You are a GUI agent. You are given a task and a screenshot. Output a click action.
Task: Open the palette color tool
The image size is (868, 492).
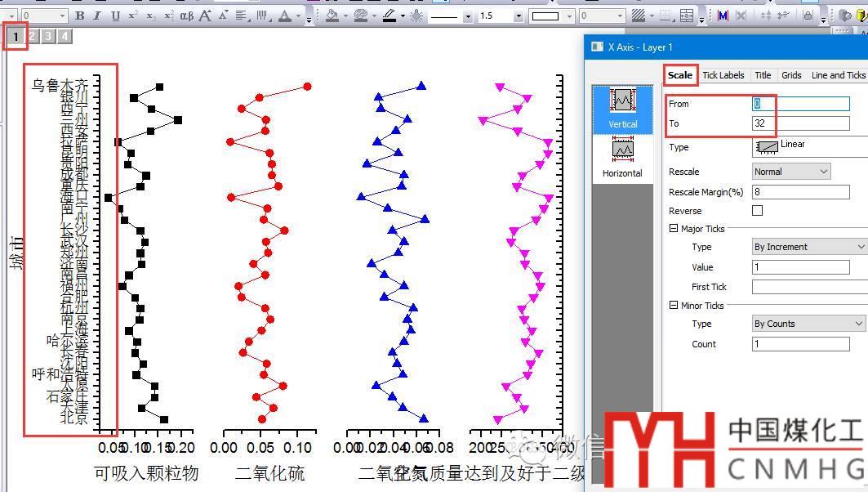tap(361, 16)
